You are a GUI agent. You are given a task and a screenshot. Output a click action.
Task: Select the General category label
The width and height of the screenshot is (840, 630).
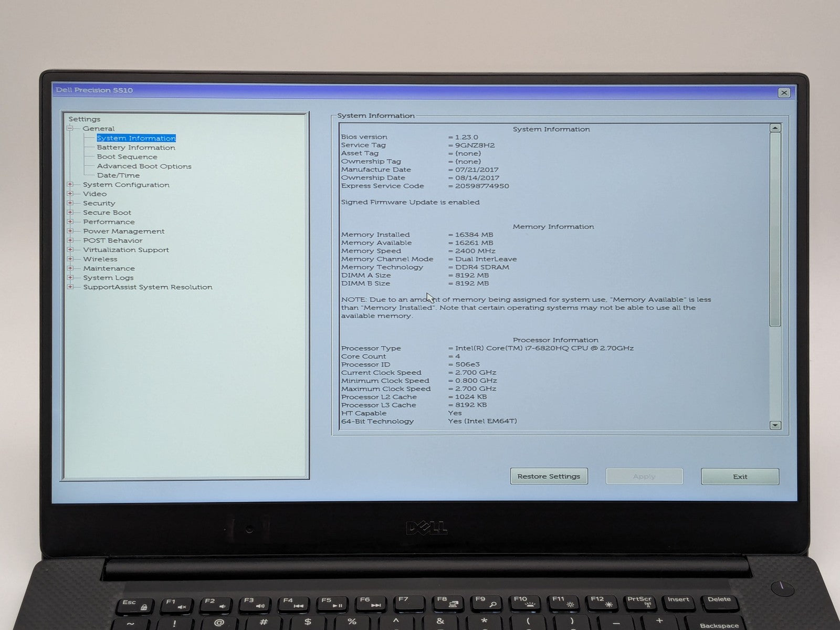[x=99, y=129]
